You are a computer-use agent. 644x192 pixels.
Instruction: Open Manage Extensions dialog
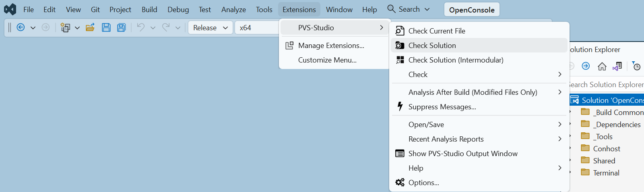tap(331, 46)
